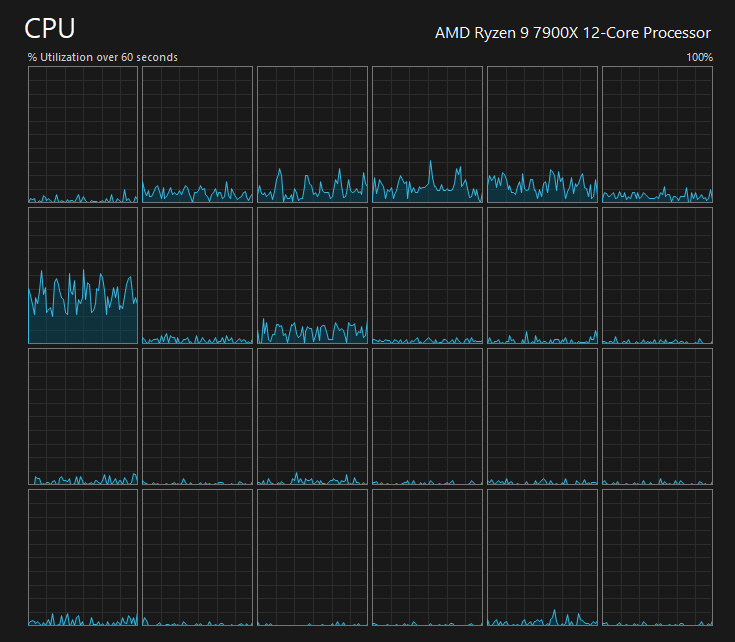Viewport: 735px width, 642px height.
Task: Click the CPU heading text
Action: click(x=50, y=29)
